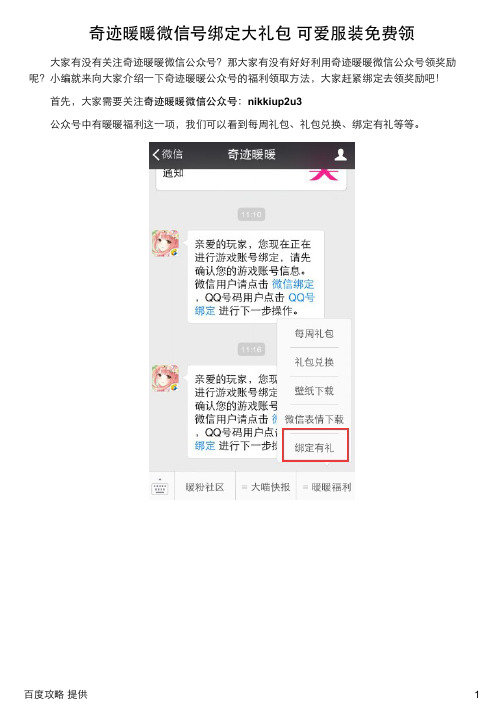Open the 微信绑定 link in first message
Viewport: 504px width, 713px height.
[293, 284]
